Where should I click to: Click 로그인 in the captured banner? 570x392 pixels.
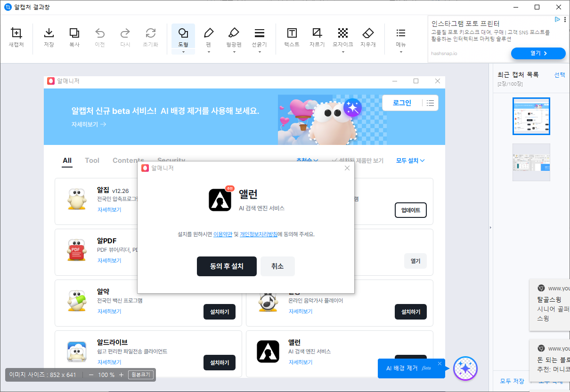coord(402,103)
